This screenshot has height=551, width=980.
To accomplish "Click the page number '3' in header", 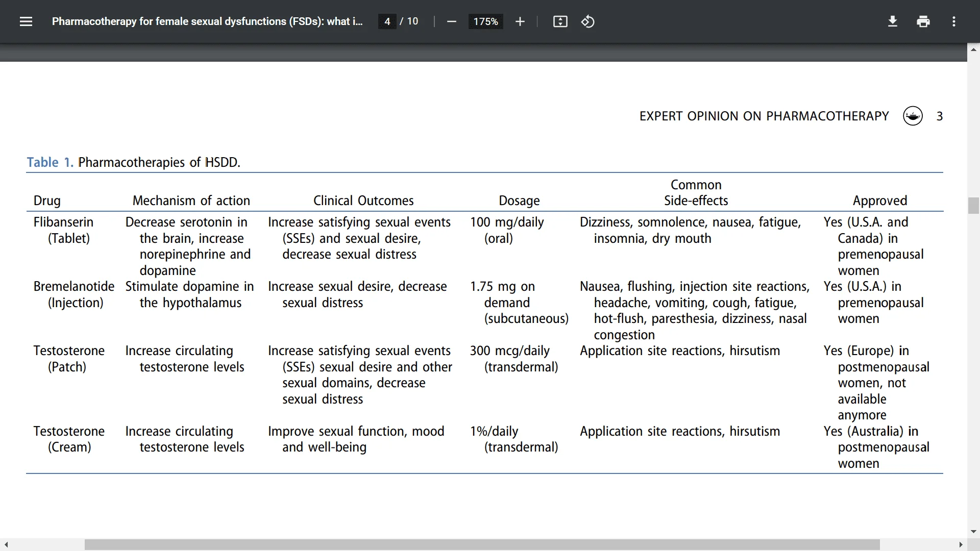I will click(x=940, y=116).
